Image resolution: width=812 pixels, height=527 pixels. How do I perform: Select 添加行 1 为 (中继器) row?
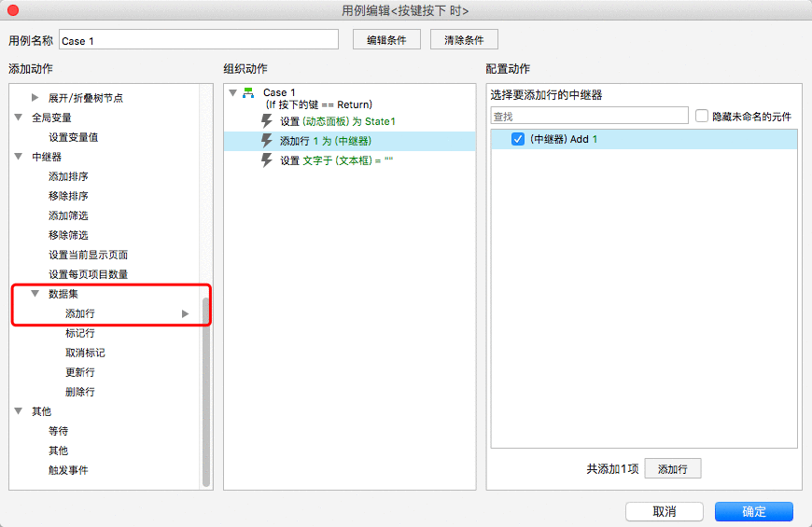[x=350, y=141]
